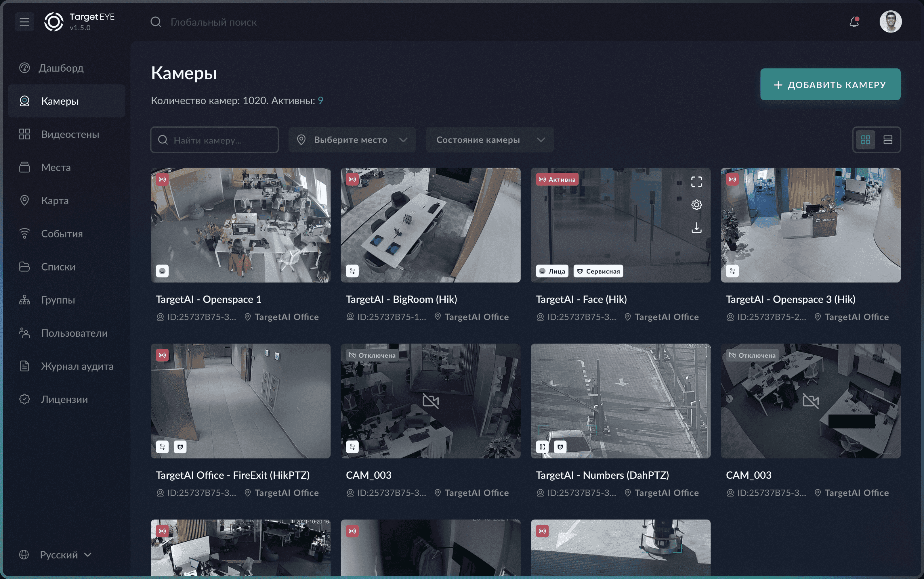Click the Сервисная tag on Face camera
This screenshot has height=579, width=924.
[598, 271]
